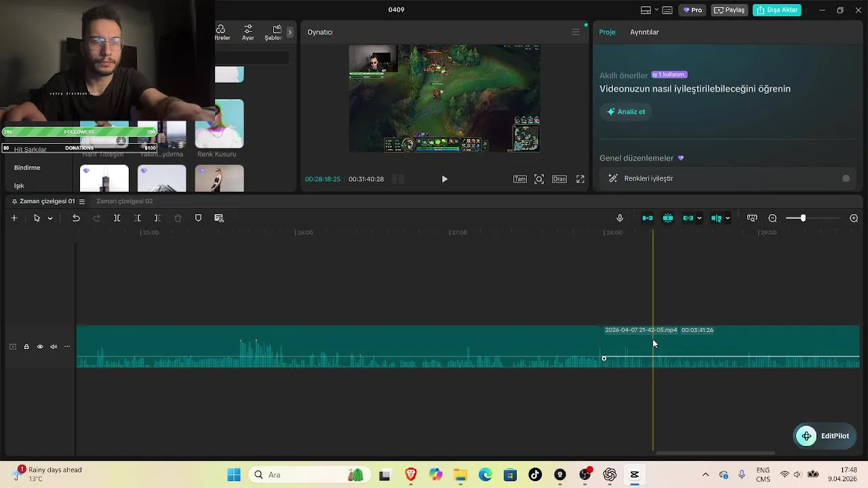Enter fullscreen preview in the player

[x=580, y=179]
